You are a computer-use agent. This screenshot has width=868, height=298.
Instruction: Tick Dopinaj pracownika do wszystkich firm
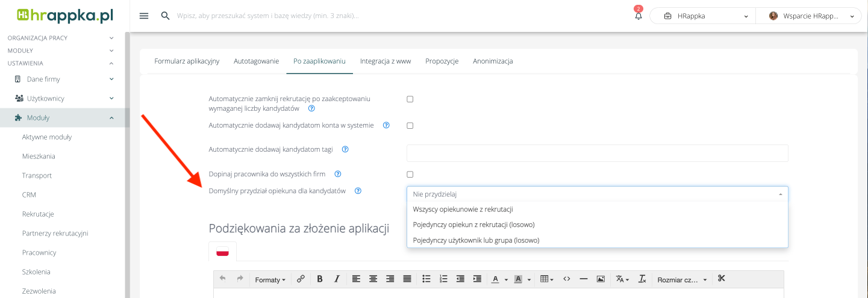(410, 175)
